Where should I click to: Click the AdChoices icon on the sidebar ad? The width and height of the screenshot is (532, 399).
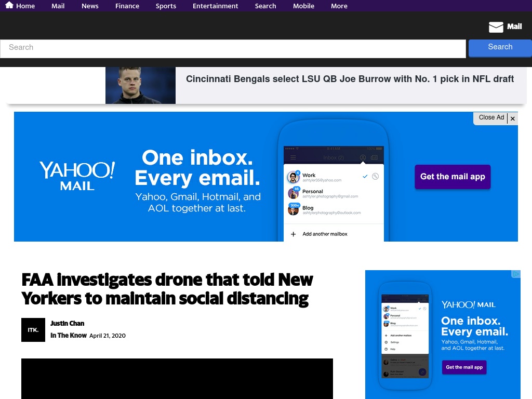coord(516,274)
